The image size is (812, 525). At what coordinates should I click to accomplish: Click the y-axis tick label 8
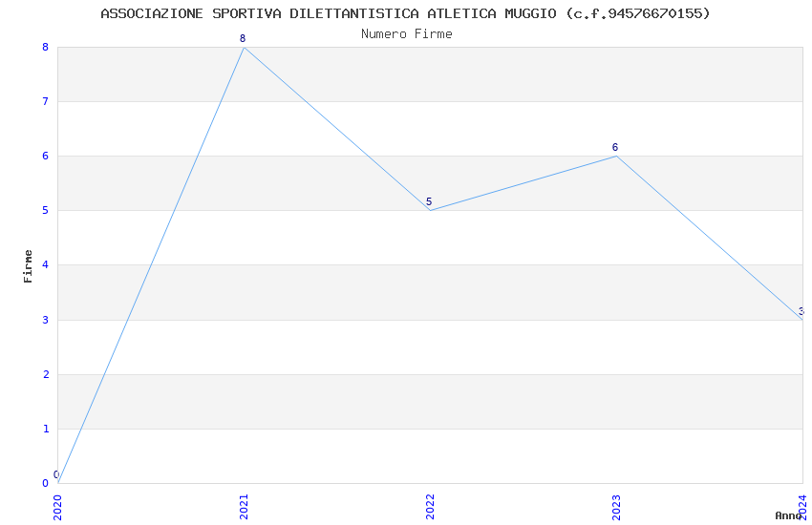pos(45,47)
